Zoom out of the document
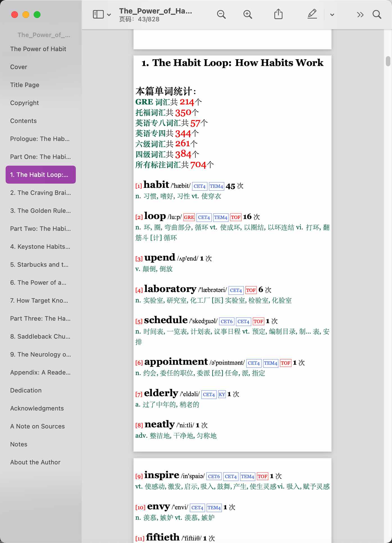The width and height of the screenshot is (392, 543). pyautogui.click(x=221, y=14)
